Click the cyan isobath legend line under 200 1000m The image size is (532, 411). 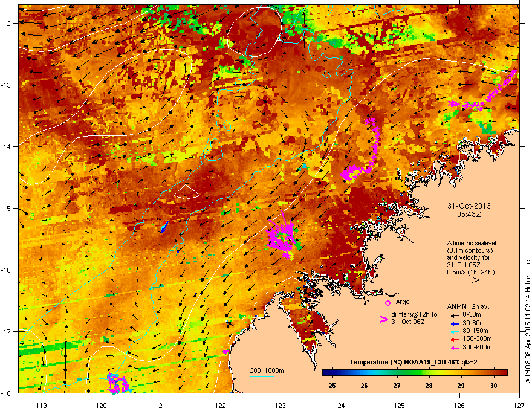pyautogui.click(x=262, y=376)
